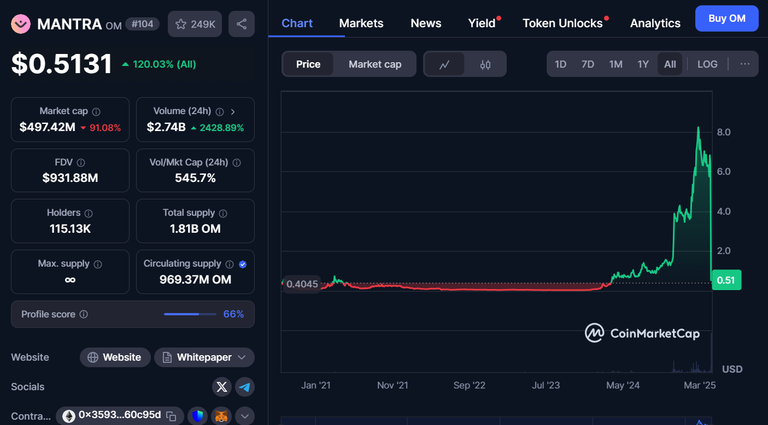This screenshot has width=768, height=425.
Task: Expand Volume (24h) details arrow
Action: pos(233,112)
